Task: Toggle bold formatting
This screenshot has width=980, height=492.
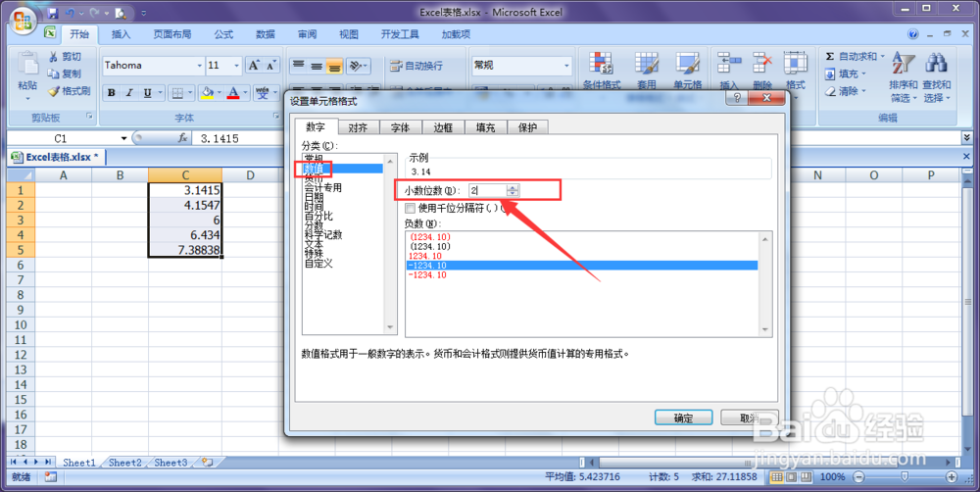Action: pyautogui.click(x=112, y=93)
